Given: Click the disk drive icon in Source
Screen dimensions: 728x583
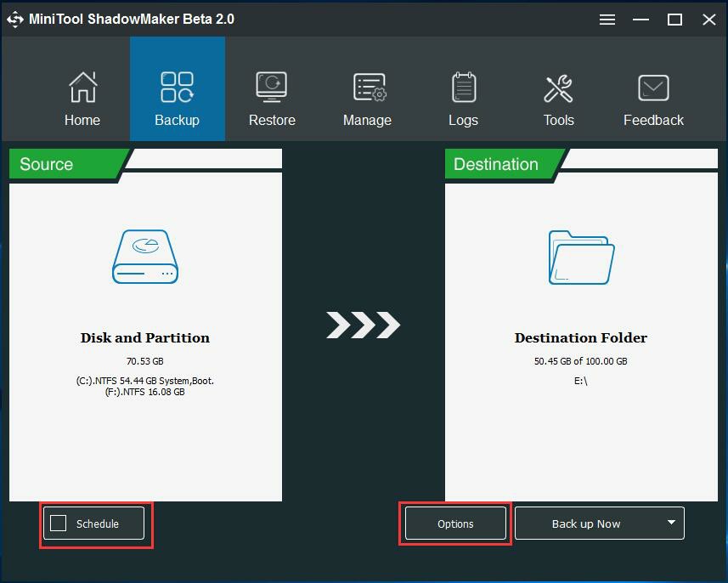Looking at the screenshot, I should point(145,257).
